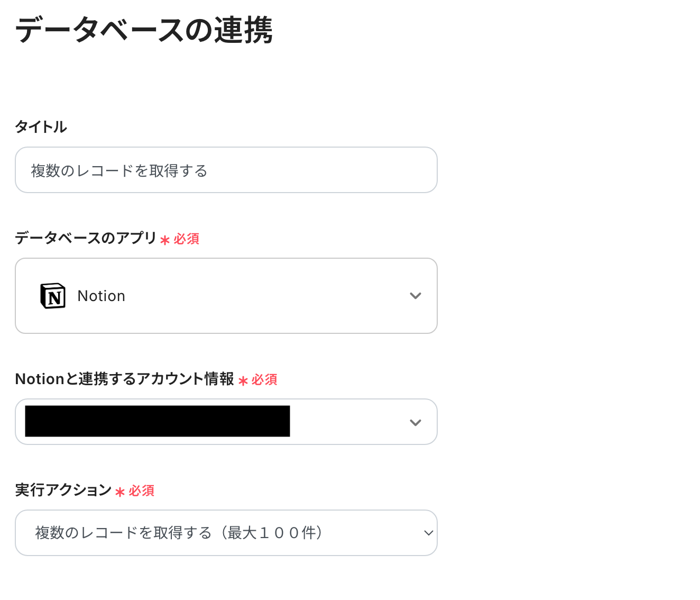
Task: Click 必須 badge next to アカウント情報
Action: (264, 380)
